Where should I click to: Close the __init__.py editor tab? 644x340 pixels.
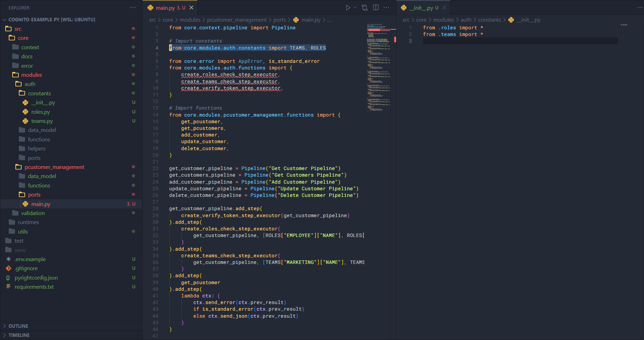[444, 8]
